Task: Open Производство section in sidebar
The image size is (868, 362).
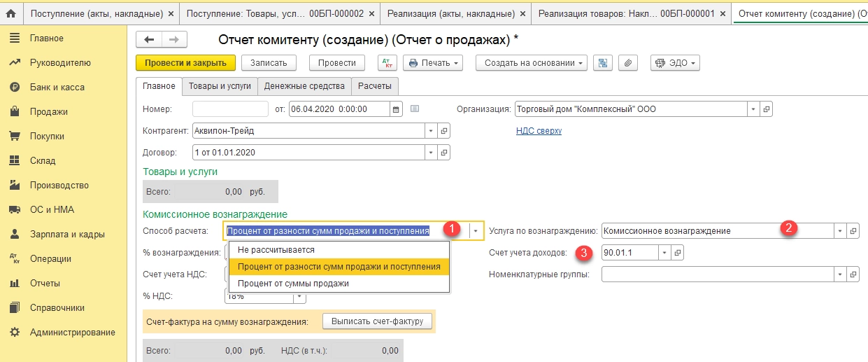Action: [x=59, y=185]
